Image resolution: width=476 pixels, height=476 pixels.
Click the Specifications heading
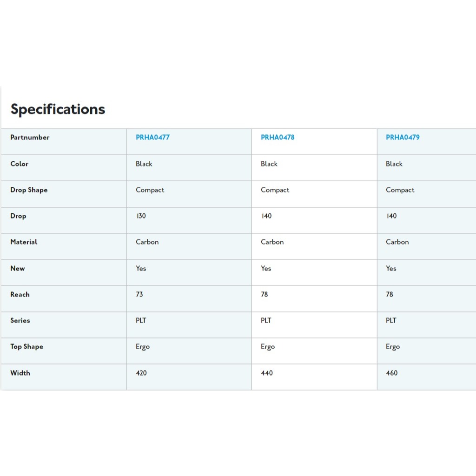coord(58,109)
